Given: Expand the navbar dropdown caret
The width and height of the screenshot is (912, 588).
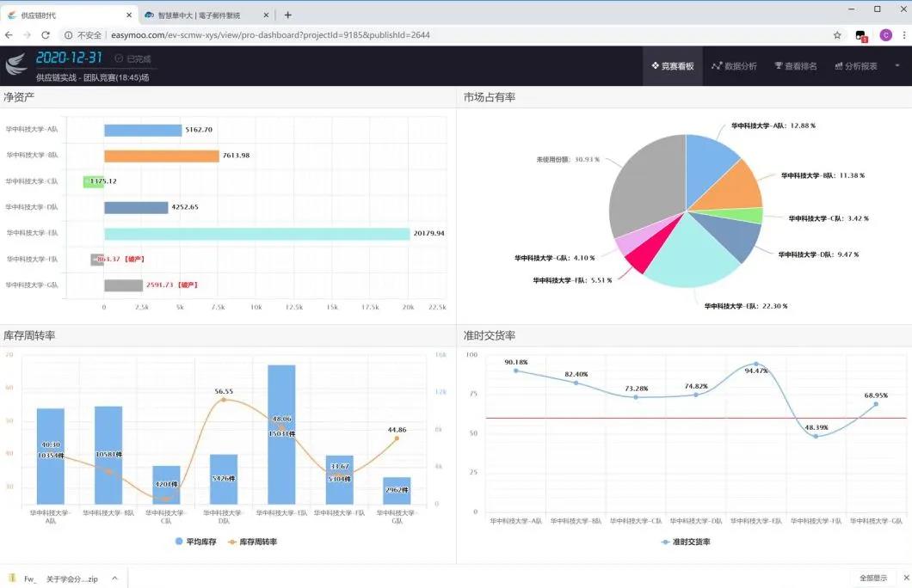Looking at the screenshot, I should coord(897,65).
